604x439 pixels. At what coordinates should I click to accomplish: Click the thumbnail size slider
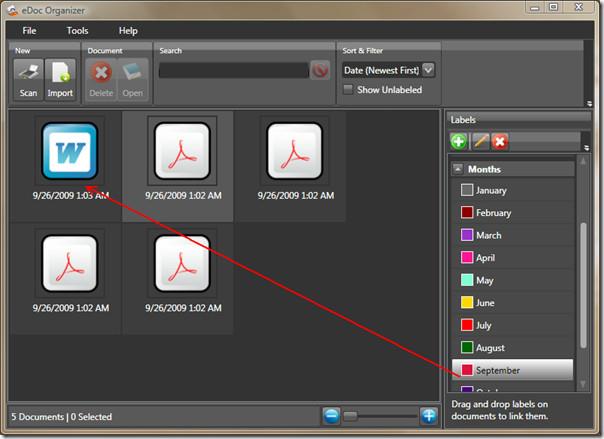point(380,416)
